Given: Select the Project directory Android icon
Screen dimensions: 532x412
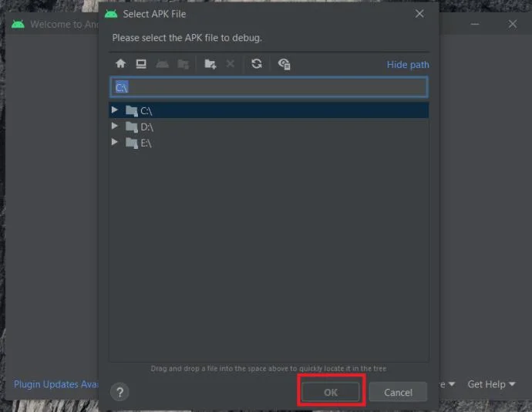Looking at the screenshot, I should point(162,63).
